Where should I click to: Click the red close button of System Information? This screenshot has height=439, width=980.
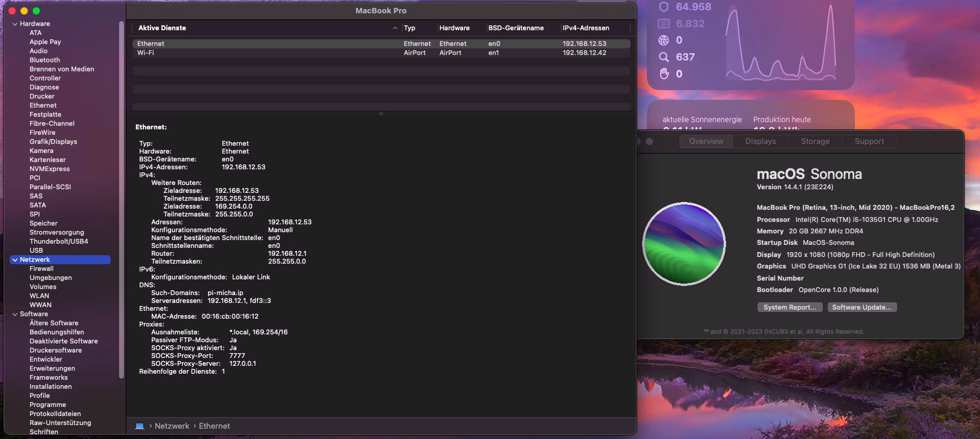pos(12,11)
